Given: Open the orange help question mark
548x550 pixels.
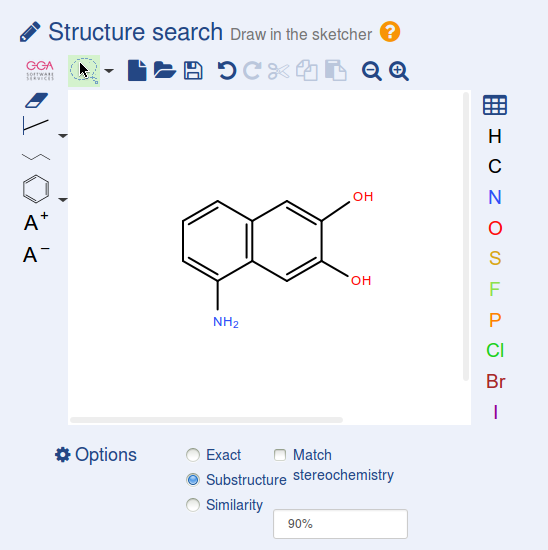Looking at the screenshot, I should pos(390,32).
